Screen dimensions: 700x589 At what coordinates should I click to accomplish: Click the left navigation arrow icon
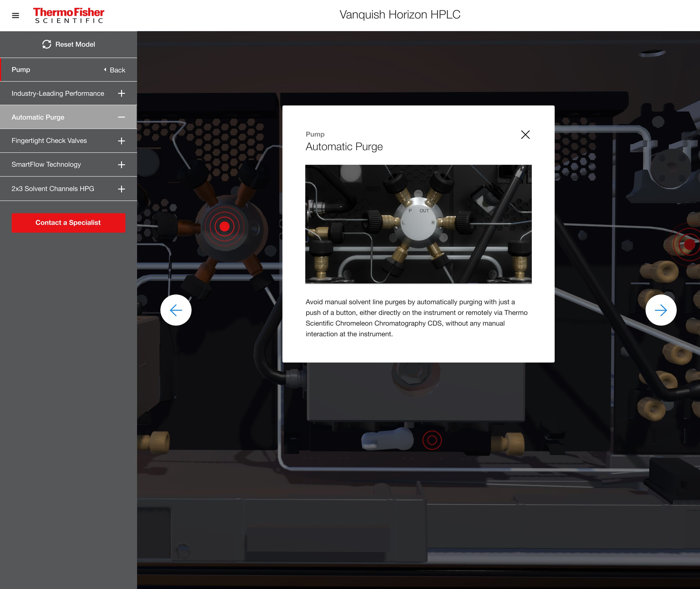176,310
